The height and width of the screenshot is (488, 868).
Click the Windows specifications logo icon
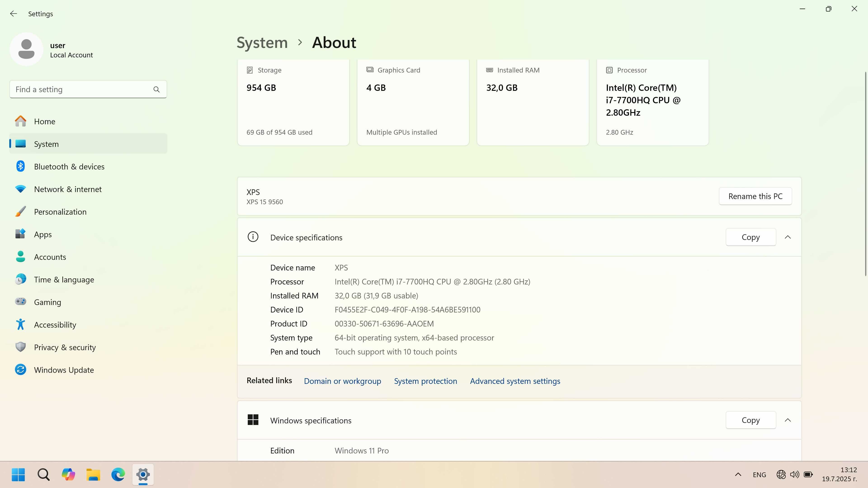pos(253,420)
